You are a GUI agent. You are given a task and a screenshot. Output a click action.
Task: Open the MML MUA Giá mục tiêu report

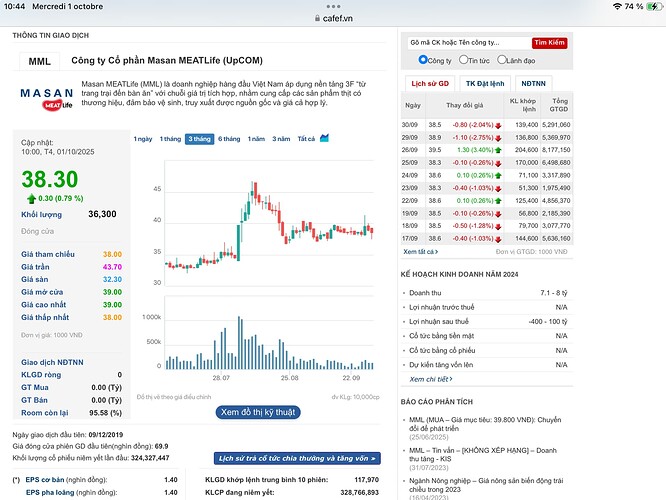click(x=485, y=424)
